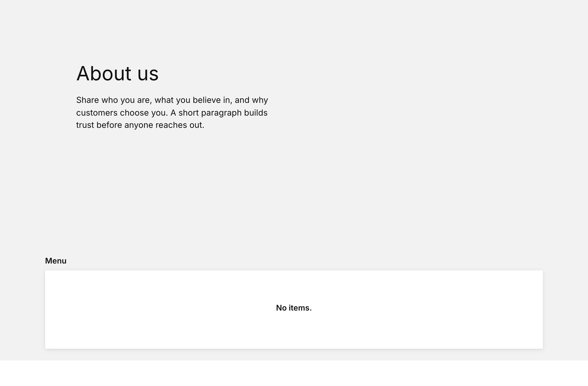Click the word "anyone" in the paragraph

pyautogui.click(x=139, y=125)
